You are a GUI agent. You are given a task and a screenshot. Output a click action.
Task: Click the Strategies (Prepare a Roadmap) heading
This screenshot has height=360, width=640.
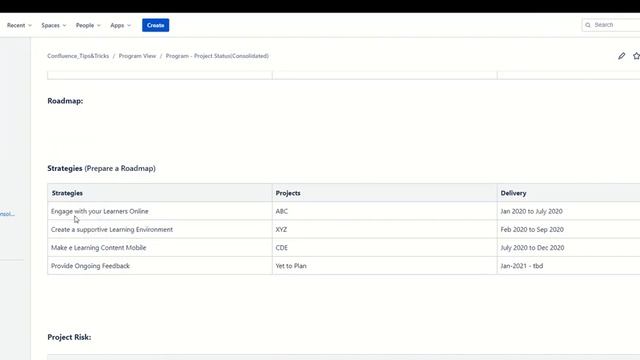click(x=101, y=168)
